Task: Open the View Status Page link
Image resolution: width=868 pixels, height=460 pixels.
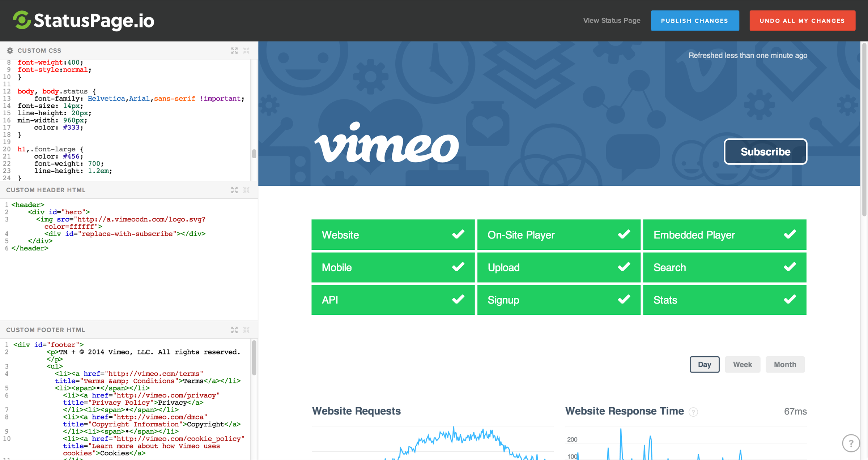Action: (612, 21)
